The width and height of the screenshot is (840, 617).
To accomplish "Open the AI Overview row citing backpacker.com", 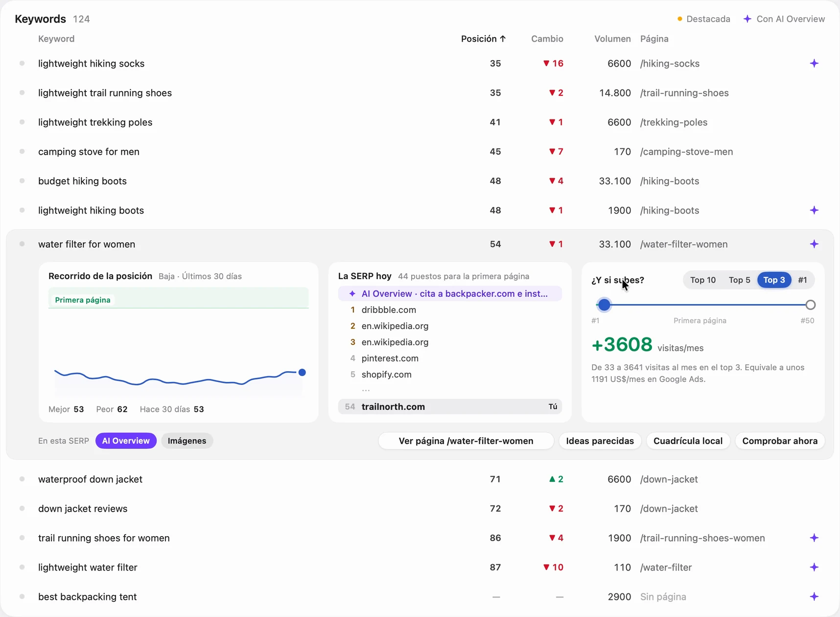I will (450, 293).
